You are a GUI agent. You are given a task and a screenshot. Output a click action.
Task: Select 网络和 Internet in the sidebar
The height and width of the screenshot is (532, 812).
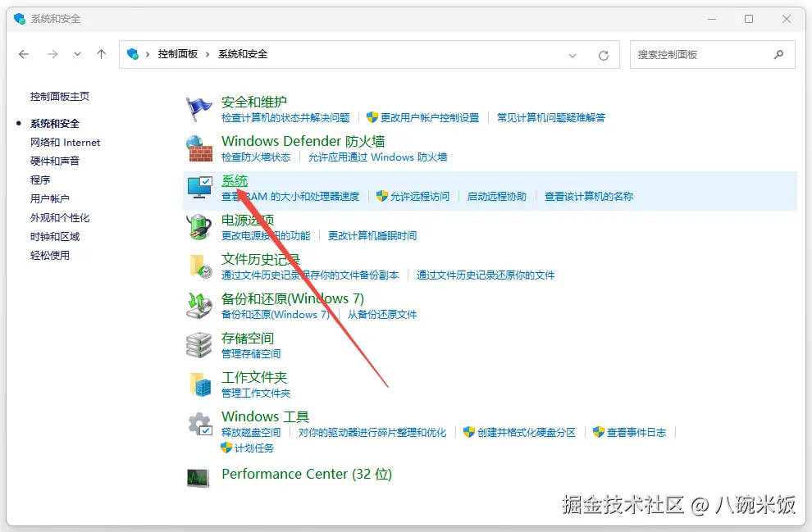(66, 143)
